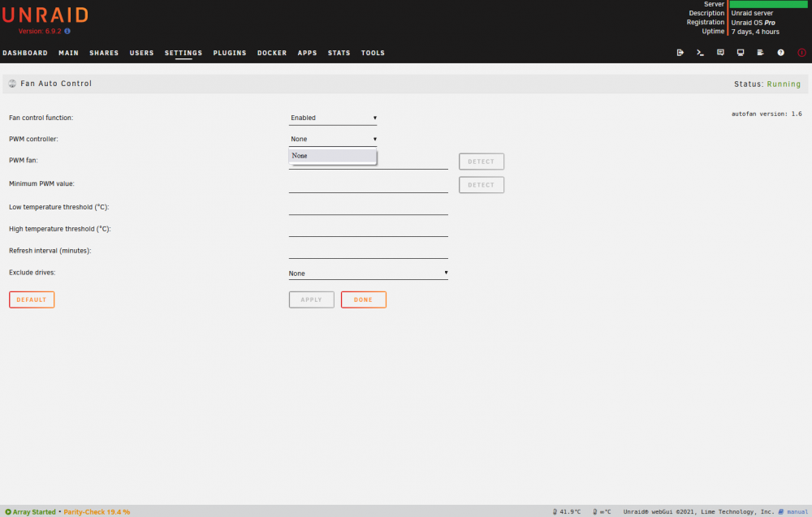Open the Exclude drives dropdown

[368, 274]
